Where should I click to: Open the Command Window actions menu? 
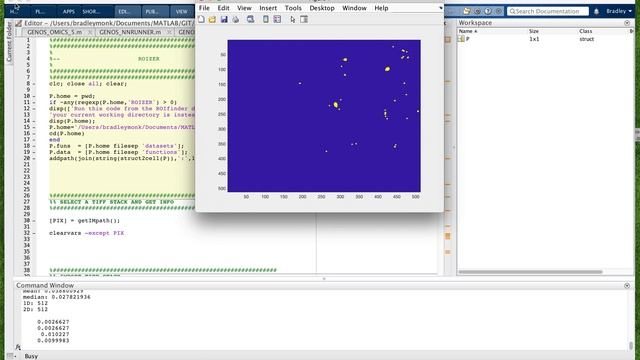[x=627, y=286]
